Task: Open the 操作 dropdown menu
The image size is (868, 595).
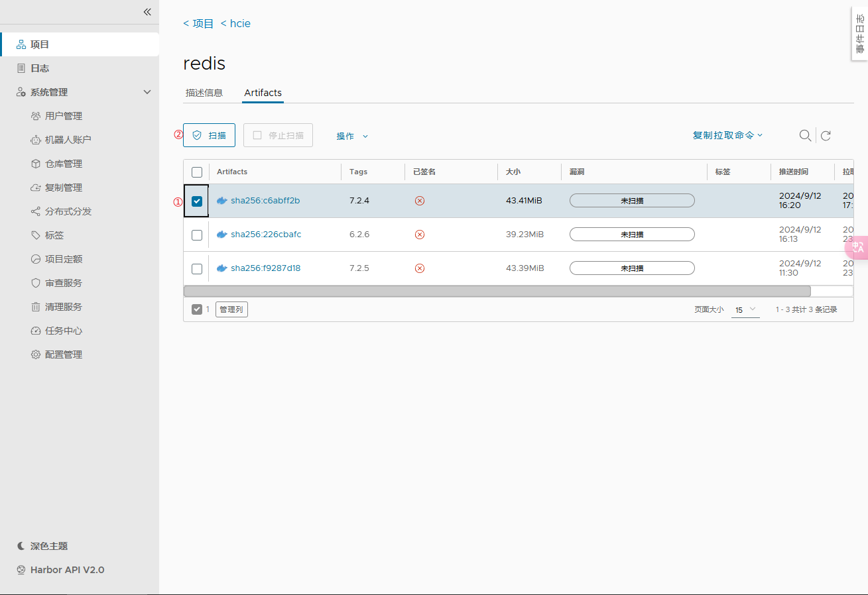Action: 352,136
